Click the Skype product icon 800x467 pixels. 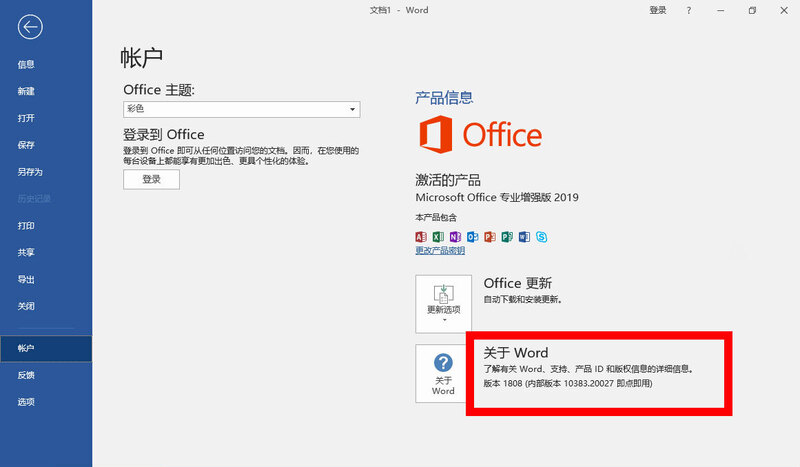541,237
